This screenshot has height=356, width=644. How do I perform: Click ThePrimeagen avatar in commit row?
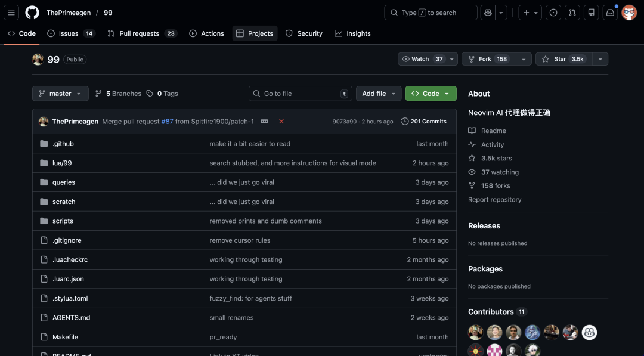(x=44, y=122)
